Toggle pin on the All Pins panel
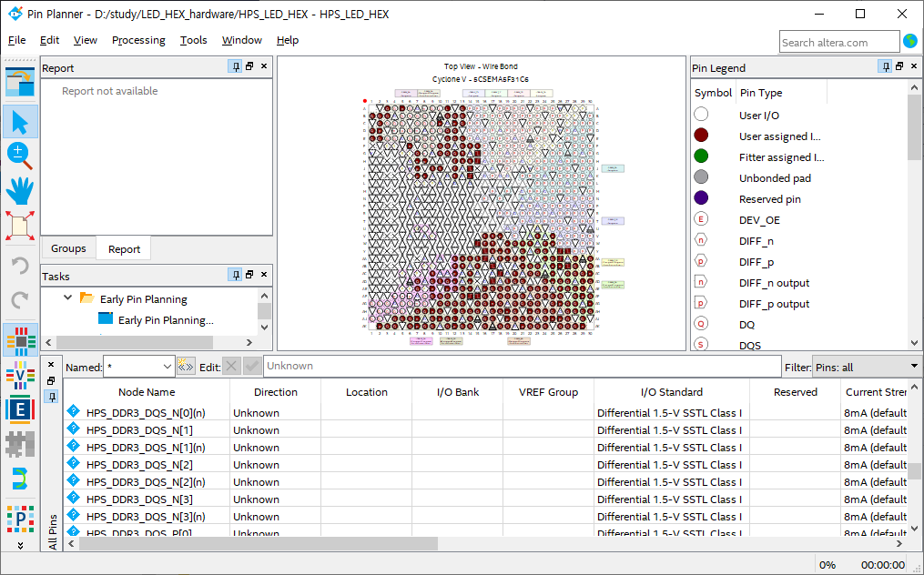The height and width of the screenshot is (575, 924). 51,397
